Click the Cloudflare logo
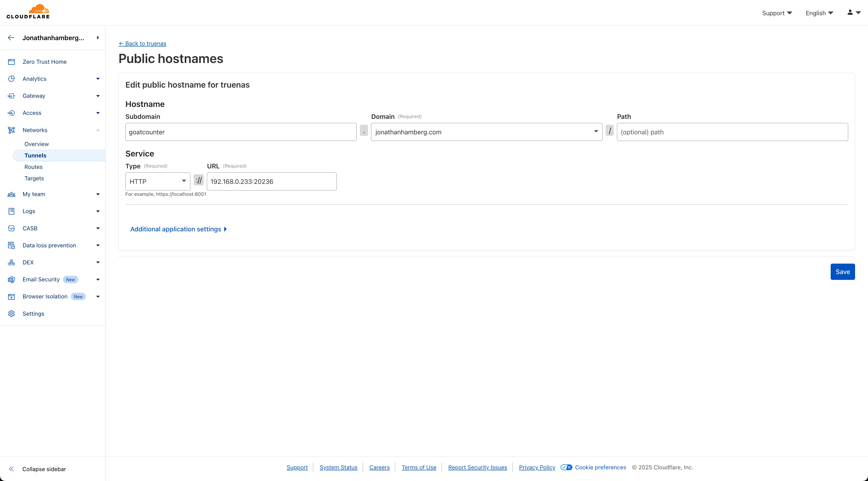 (28, 11)
